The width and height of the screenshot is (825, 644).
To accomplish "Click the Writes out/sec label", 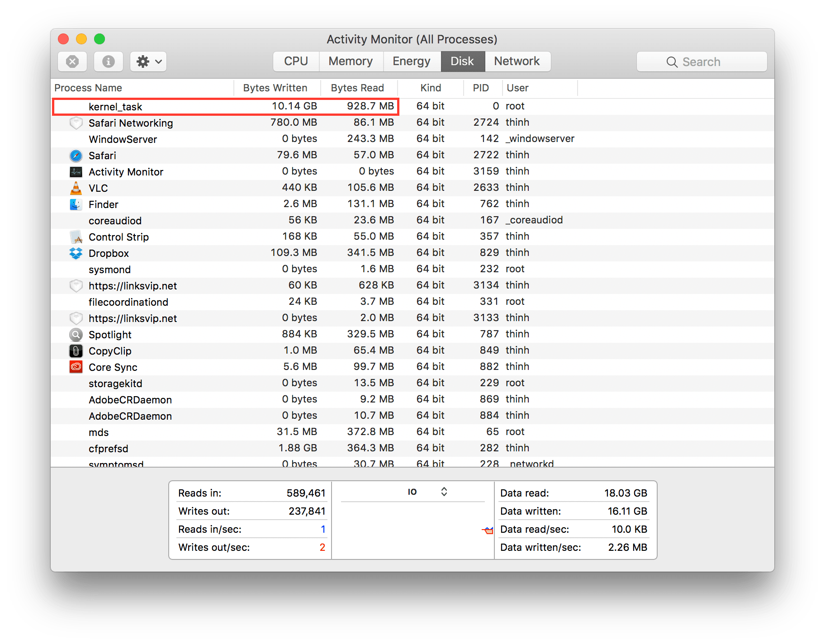I will [x=214, y=547].
